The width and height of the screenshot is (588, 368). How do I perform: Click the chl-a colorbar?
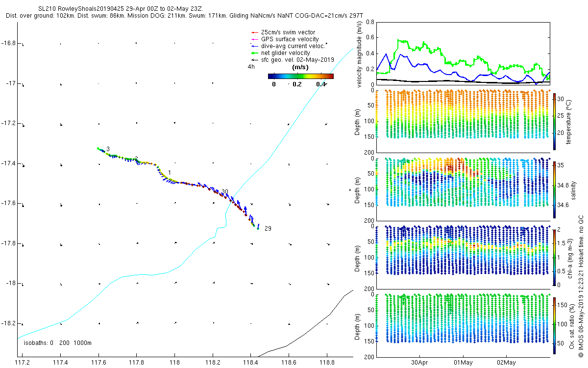[554, 257]
